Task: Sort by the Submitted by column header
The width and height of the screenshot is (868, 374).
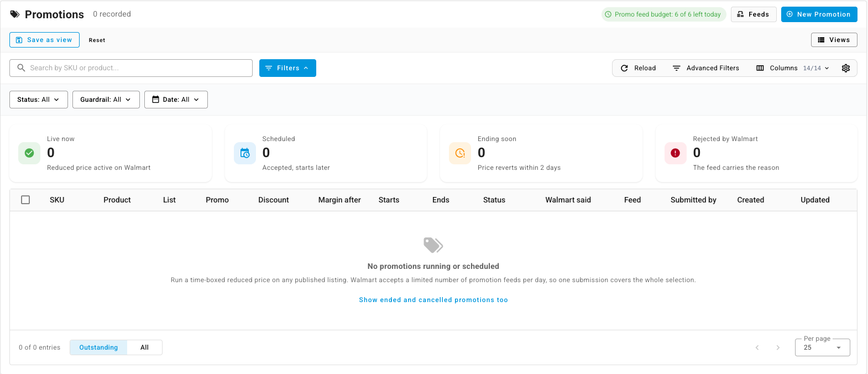Action: click(x=693, y=200)
